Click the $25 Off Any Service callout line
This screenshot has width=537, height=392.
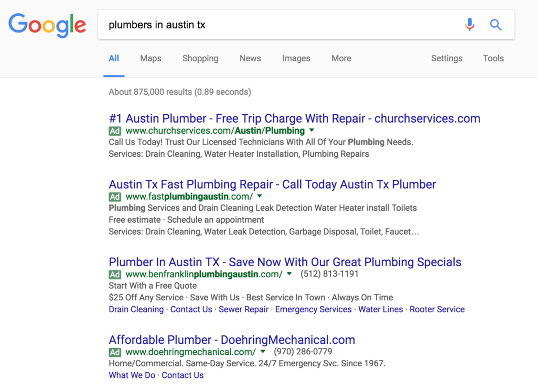(x=251, y=298)
